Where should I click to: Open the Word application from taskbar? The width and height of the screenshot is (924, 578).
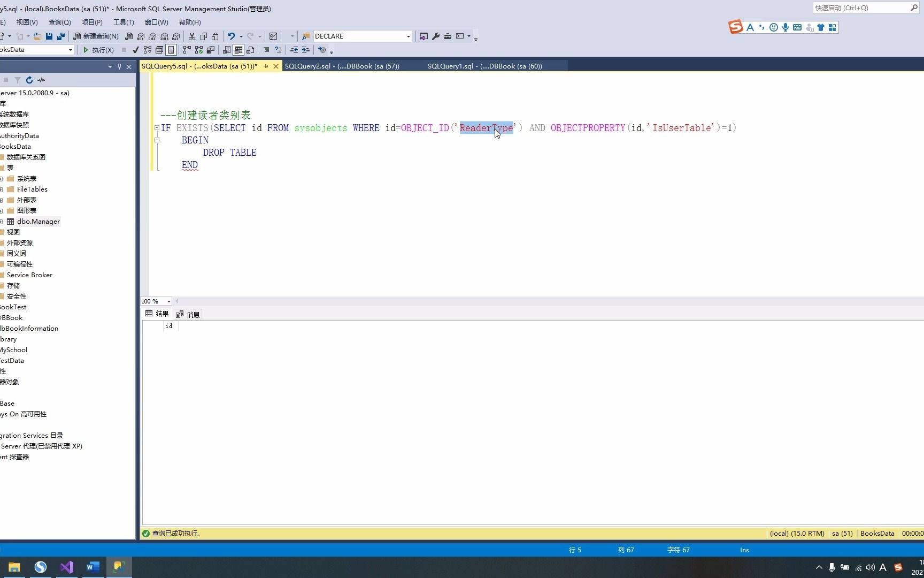click(x=93, y=567)
